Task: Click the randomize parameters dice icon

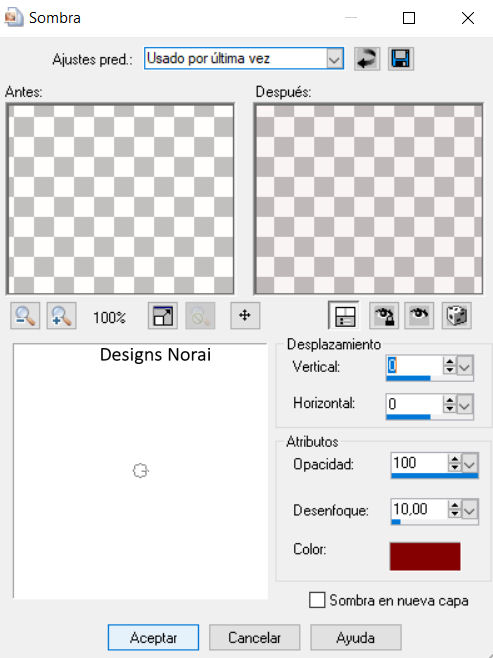Action: click(x=456, y=316)
